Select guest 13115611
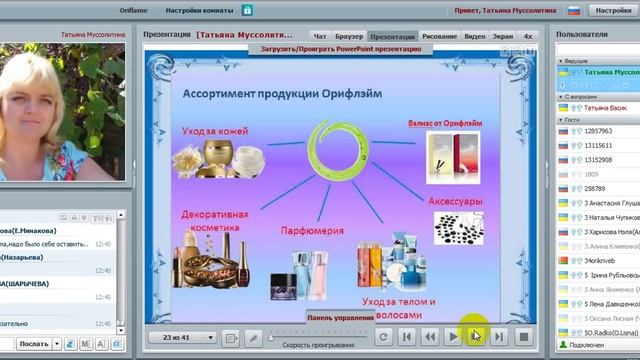Screen dimensions: 640x360 [x=598, y=145]
